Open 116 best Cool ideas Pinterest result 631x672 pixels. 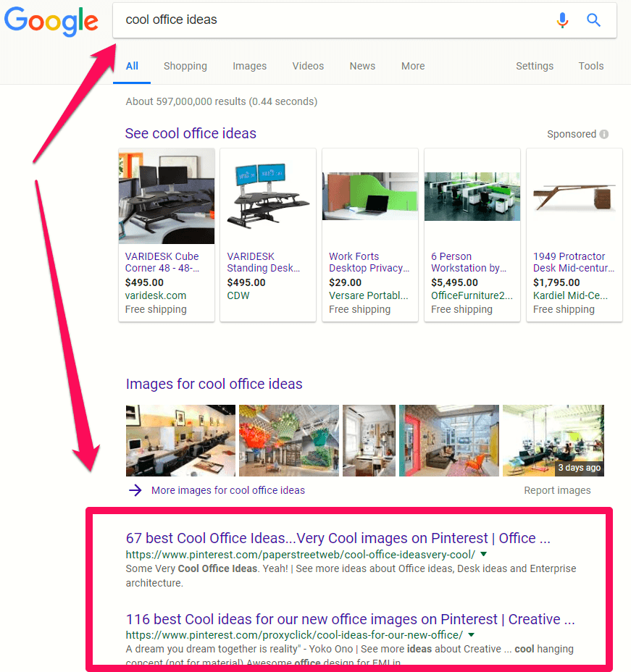click(350, 619)
